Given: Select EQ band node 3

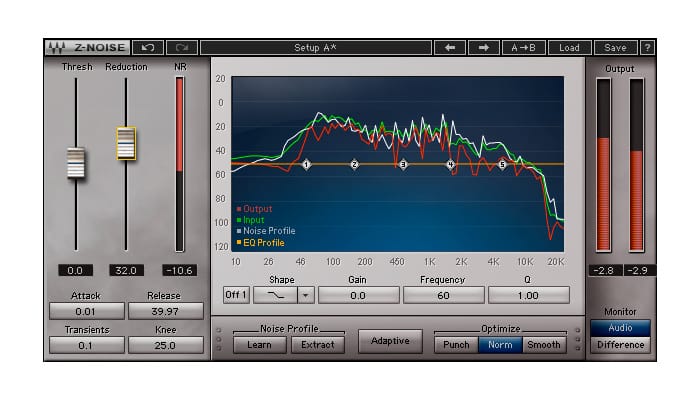Looking at the screenshot, I should [403, 165].
